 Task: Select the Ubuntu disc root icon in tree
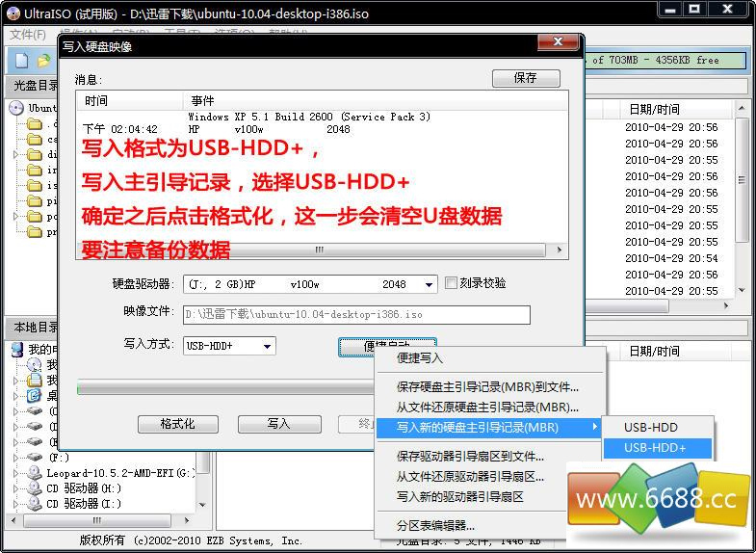pyautogui.click(x=17, y=108)
